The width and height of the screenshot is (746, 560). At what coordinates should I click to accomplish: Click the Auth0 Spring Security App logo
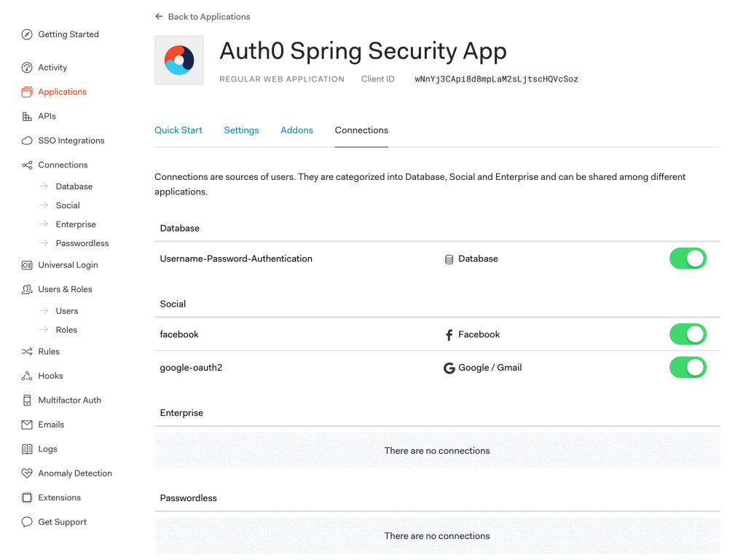point(179,60)
